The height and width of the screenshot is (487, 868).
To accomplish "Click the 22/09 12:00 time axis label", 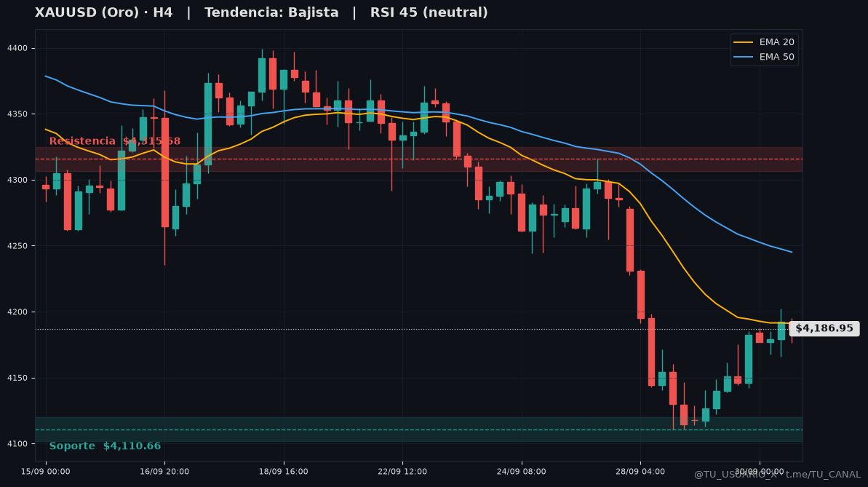I will [x=402, y=472].
